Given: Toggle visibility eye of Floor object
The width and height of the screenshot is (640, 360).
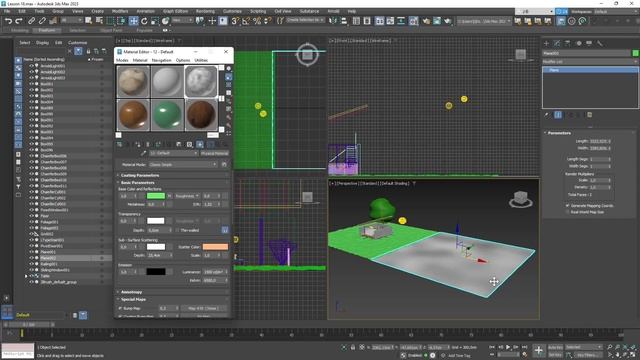Looking at the screenshot, I should [x=31, y=216].
